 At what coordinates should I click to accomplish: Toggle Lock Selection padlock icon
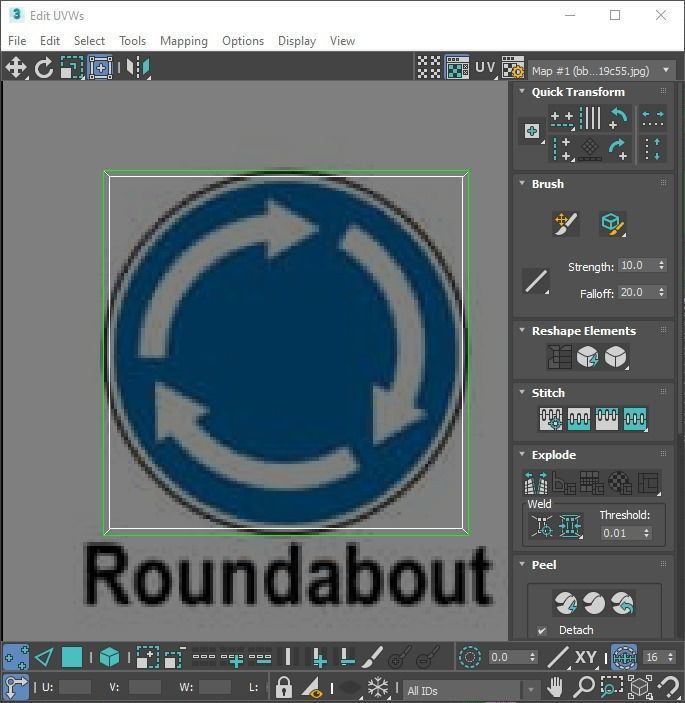pyautogui.click(x=284, y=686)
